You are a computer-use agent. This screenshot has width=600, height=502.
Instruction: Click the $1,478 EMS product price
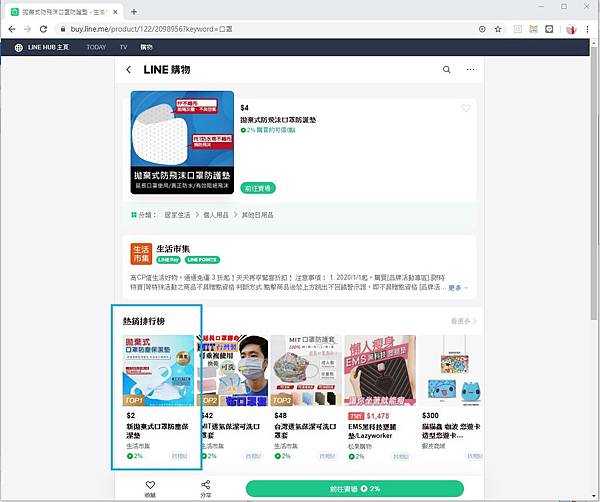378,416
